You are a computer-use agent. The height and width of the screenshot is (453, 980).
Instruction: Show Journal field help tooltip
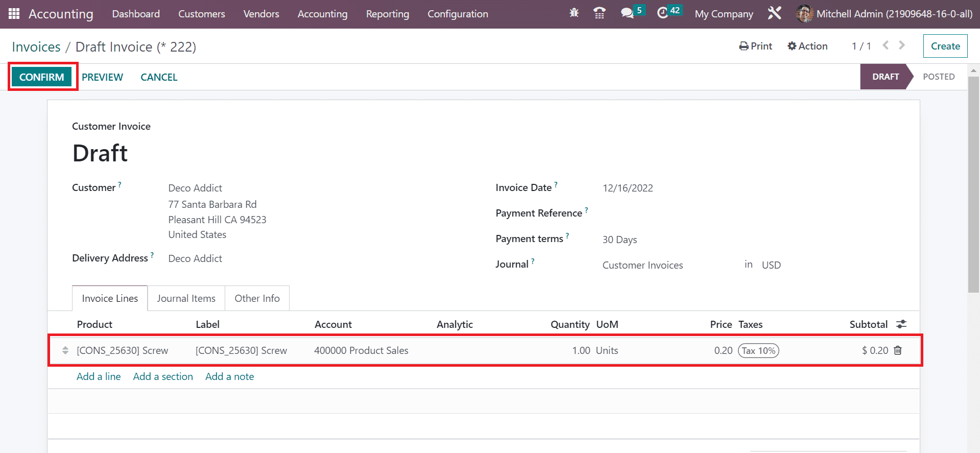coord(533,261)
